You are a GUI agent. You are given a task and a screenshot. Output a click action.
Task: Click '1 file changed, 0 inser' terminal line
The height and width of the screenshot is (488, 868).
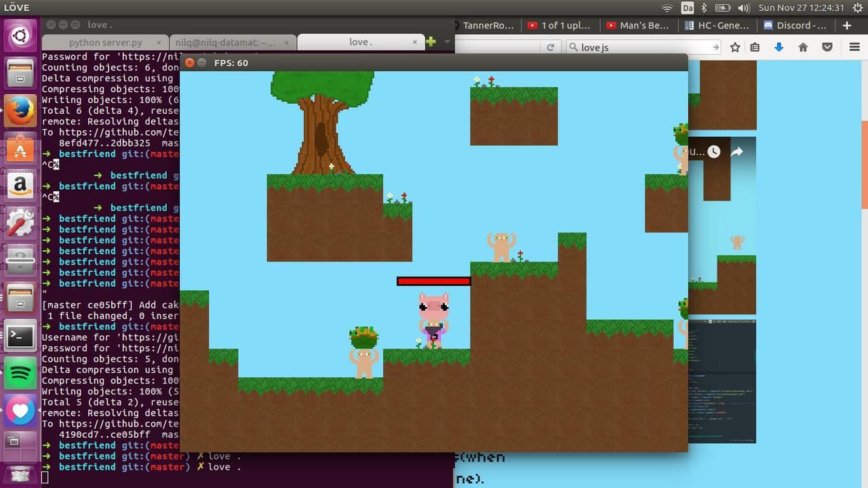[x=111, y=316]
